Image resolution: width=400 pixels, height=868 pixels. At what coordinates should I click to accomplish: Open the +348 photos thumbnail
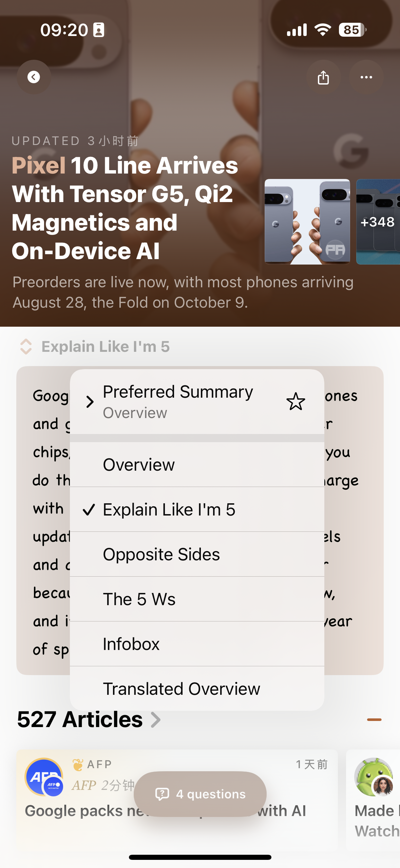[x=378, y=222]
